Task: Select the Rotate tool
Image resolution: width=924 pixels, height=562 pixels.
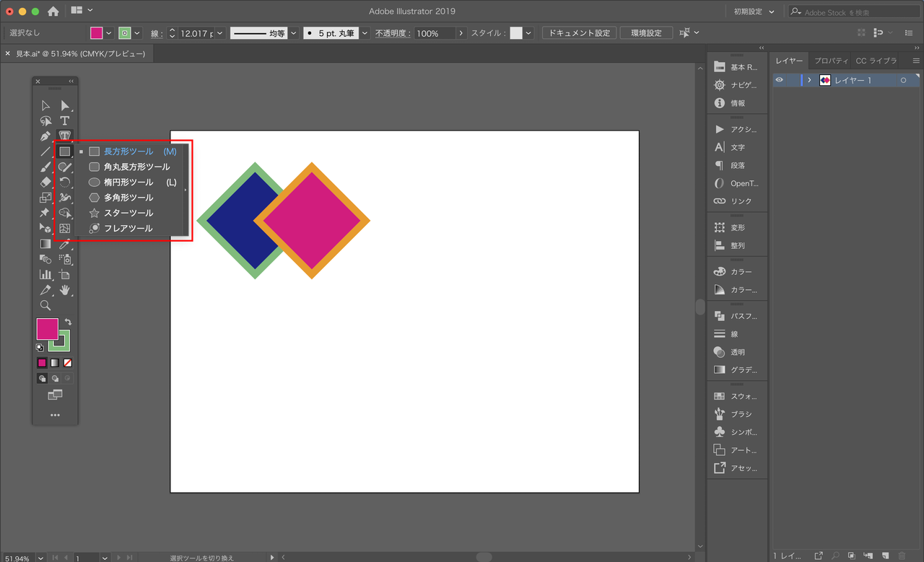Action: click(65, 182)
